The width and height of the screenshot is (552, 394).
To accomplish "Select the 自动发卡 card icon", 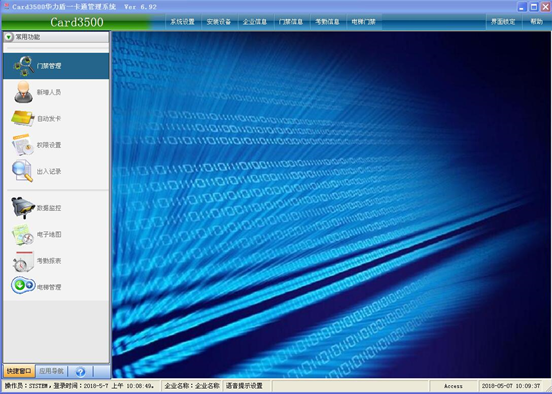I will click(x=22, y=118).
